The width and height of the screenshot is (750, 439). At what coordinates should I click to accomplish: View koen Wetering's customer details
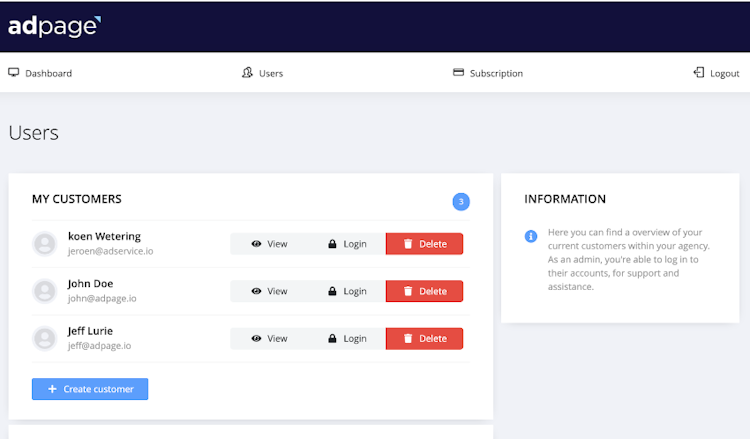click(269, 244)
